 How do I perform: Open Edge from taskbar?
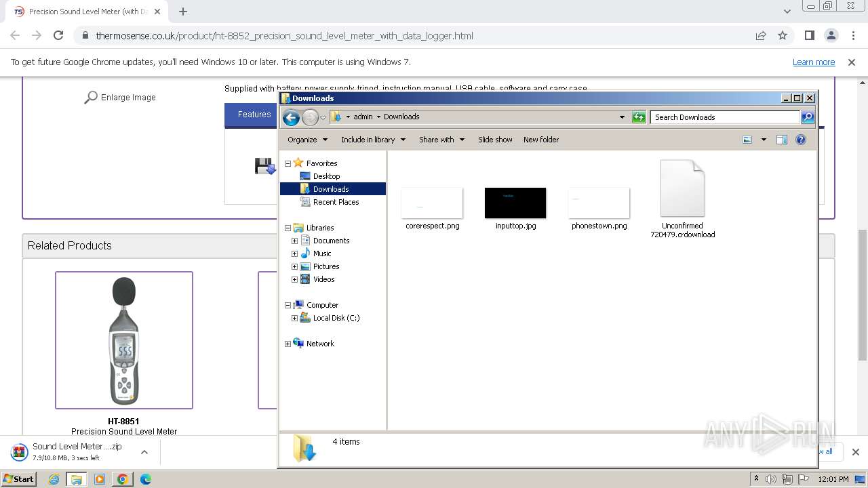click(x=145, y=479)
